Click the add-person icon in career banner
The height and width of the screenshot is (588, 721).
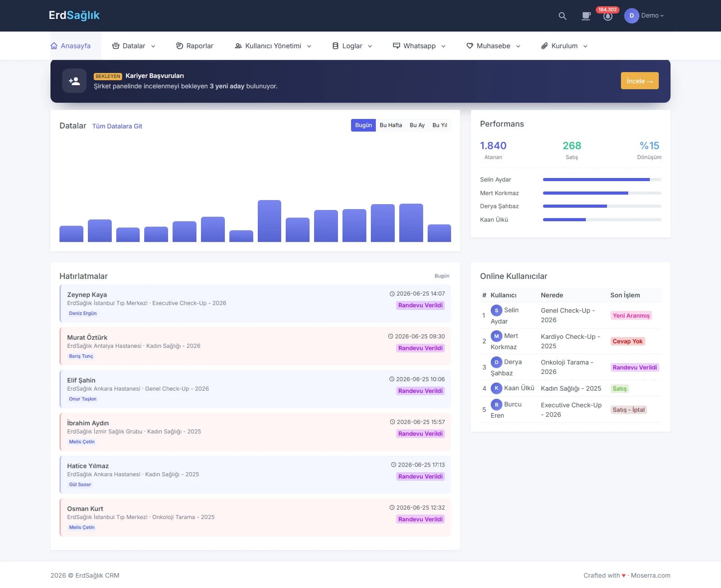[x=74, y=81]
